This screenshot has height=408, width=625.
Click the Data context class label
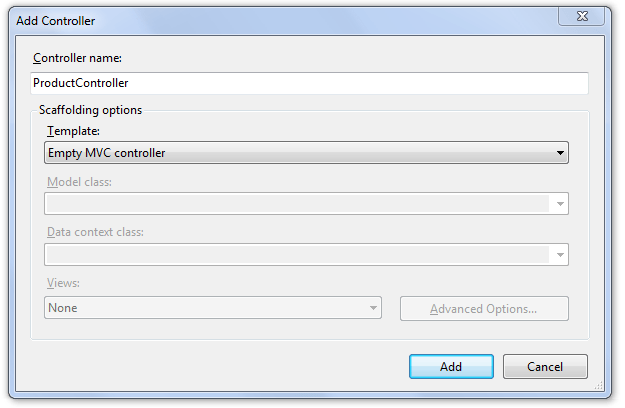pos(95,232)
